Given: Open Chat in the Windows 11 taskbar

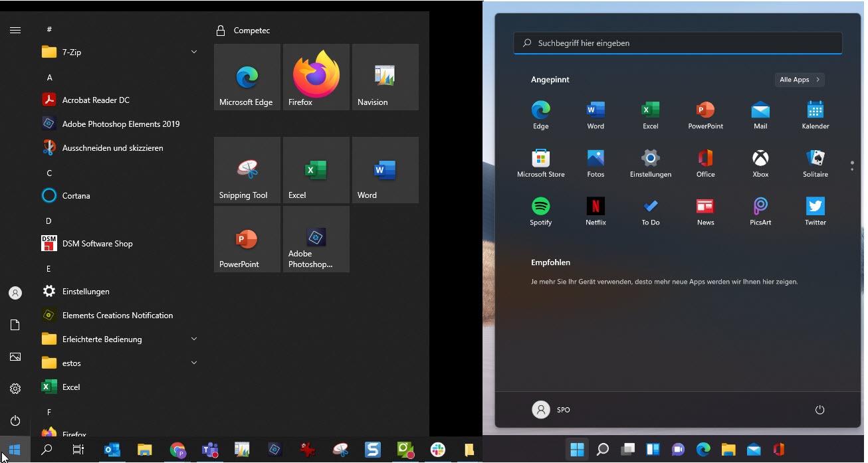Looking at the screenshot, I should pyautogui.click(x=678, y=450).
